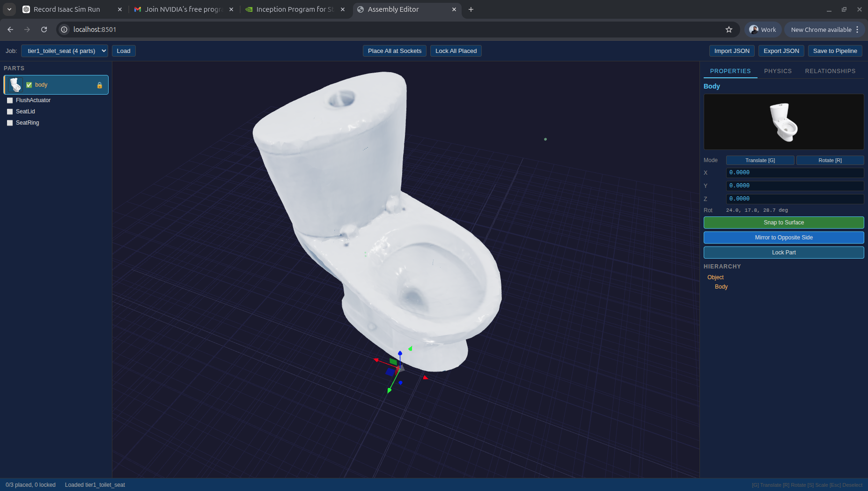Viewport: 868px width, 491px height.
Task: Click the green plane handle of gizmo
Action: coord(393,362)
